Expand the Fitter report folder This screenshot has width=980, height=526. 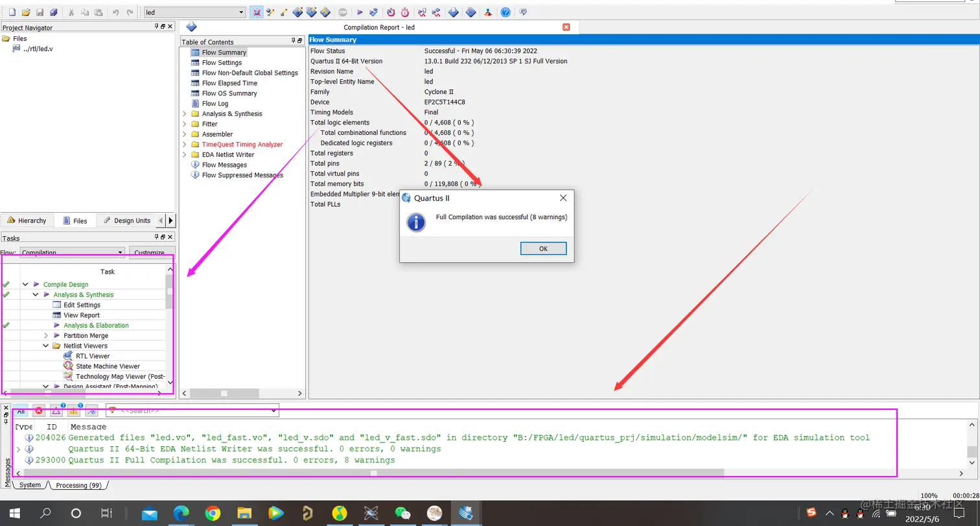point(184,124)
